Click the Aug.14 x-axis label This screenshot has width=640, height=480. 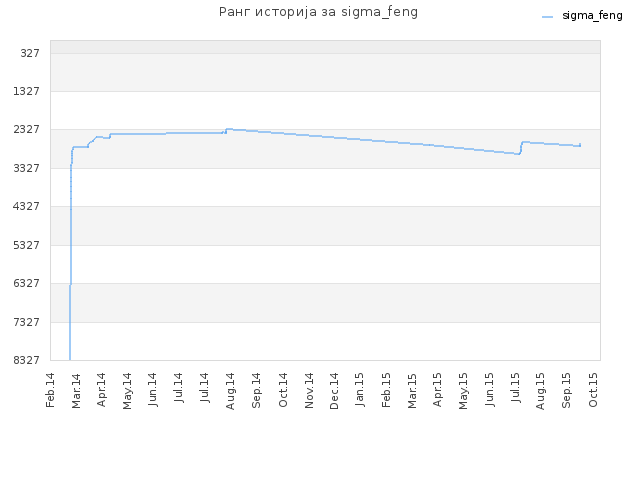point(230,391)
